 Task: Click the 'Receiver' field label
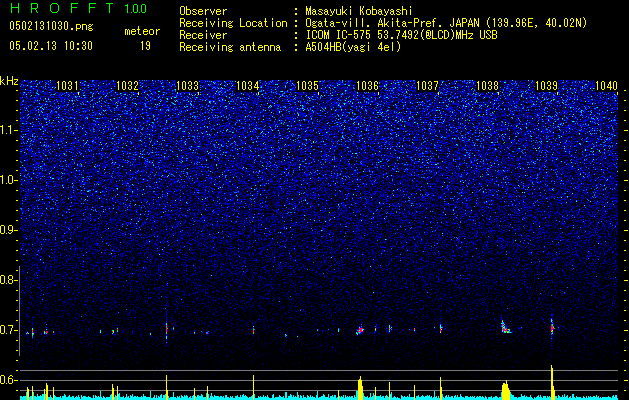point(203,35)
